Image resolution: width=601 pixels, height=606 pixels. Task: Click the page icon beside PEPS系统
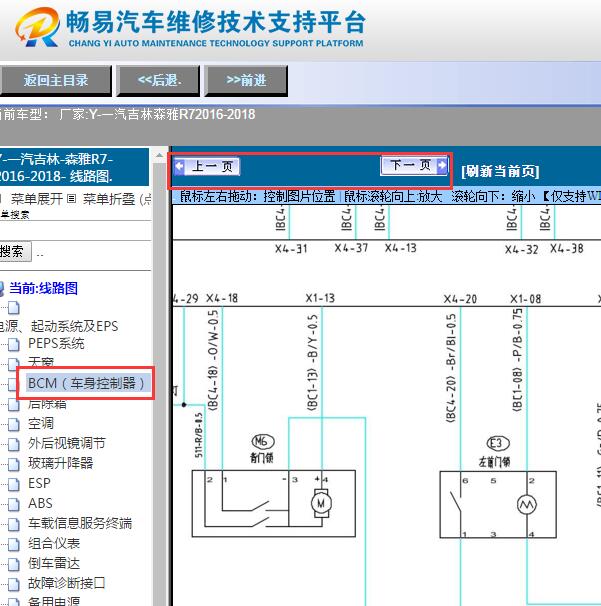(x=14, y=344)
